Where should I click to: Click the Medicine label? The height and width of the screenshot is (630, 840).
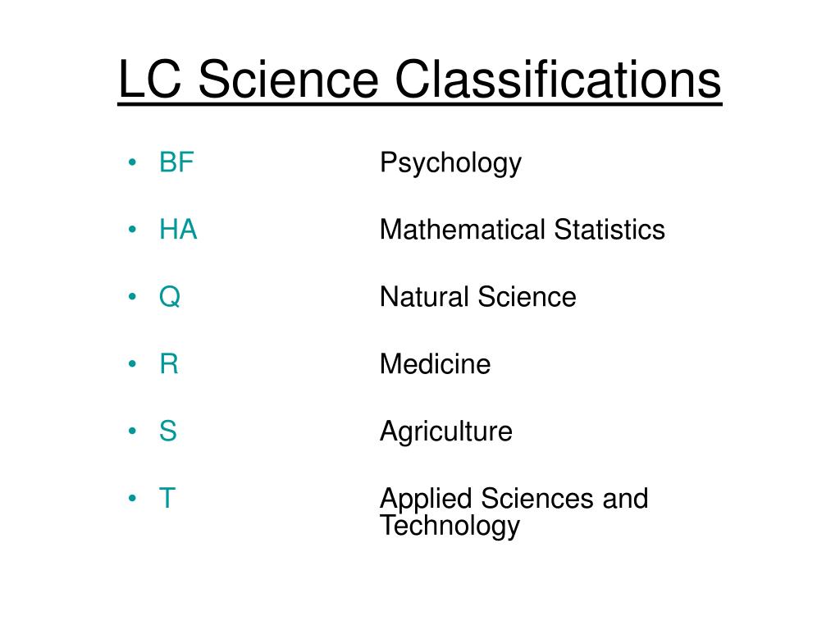pyautogui.click(x=435, y=363)
